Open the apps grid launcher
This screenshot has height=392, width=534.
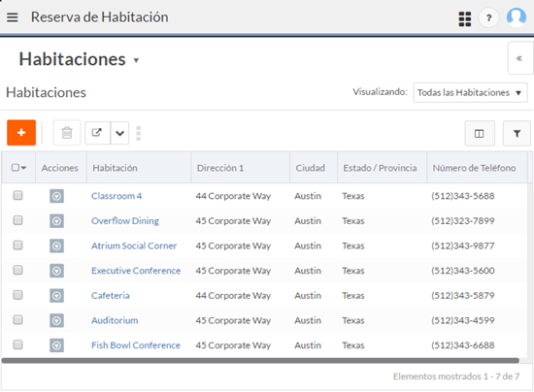(464, 18)
